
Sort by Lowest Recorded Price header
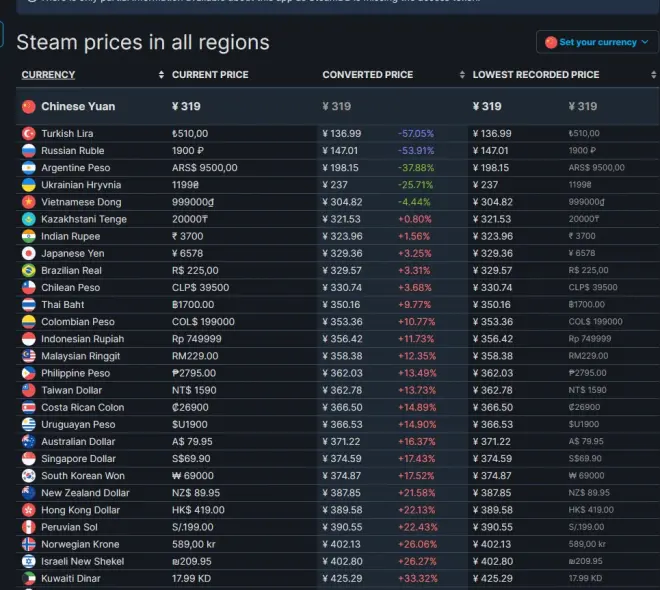[x=536, y=75]
